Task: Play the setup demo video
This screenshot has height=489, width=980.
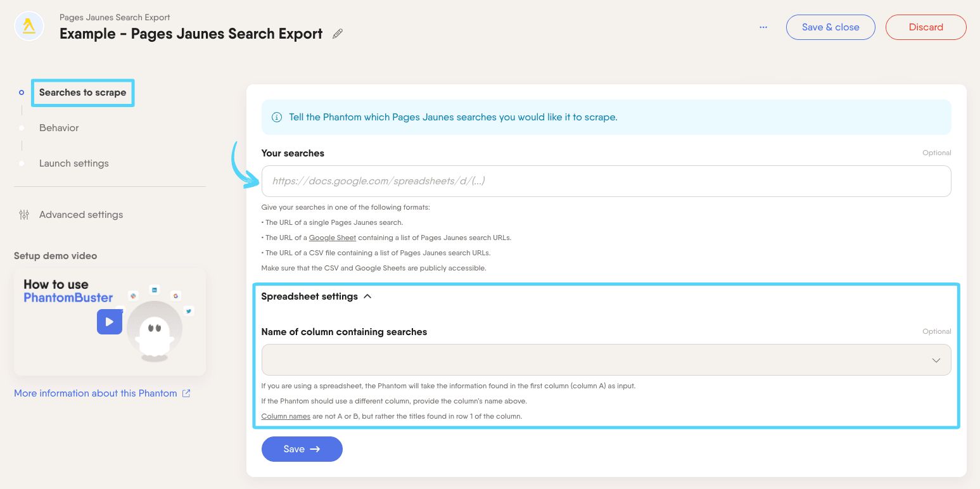Action: pos(109,322)
